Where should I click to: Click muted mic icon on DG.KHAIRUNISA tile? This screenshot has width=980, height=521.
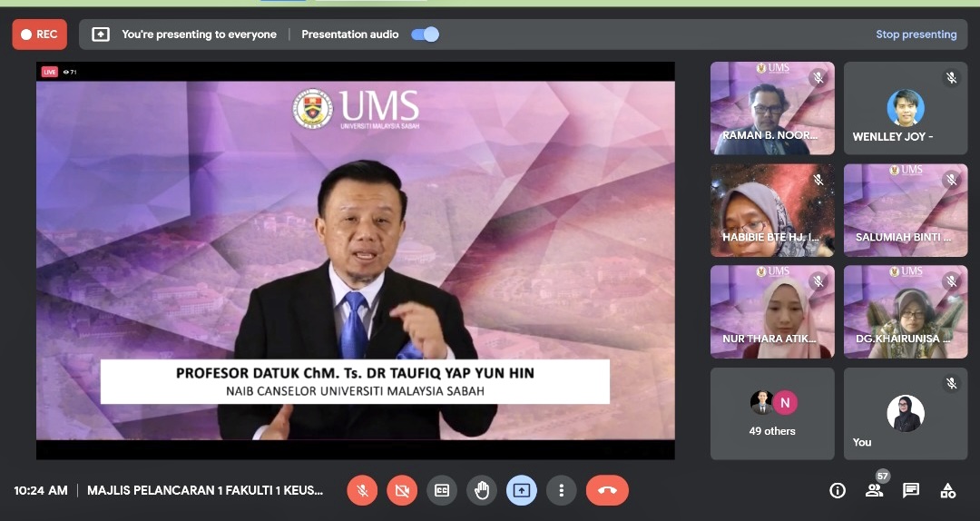pyautogui.click(x=951, y=281)
